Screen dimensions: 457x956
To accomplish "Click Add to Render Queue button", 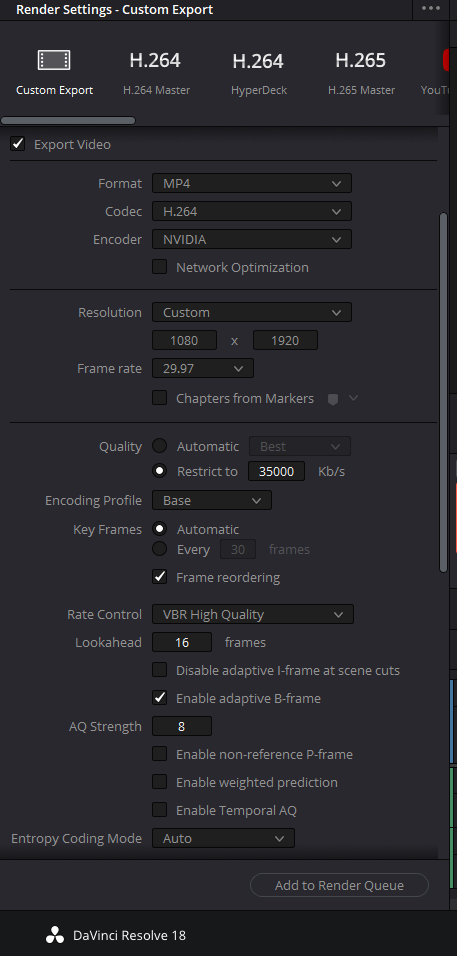I will 339,885.
